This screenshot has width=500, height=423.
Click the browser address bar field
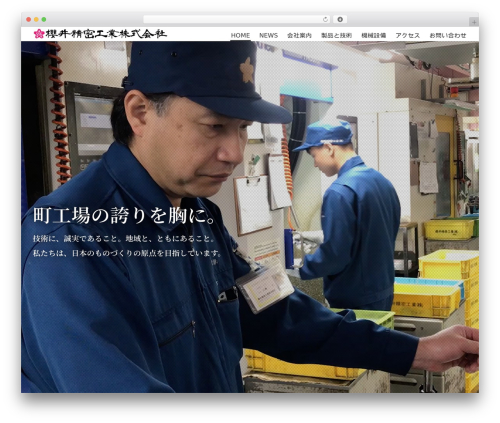pyautogui.click(x=237, y=19)
